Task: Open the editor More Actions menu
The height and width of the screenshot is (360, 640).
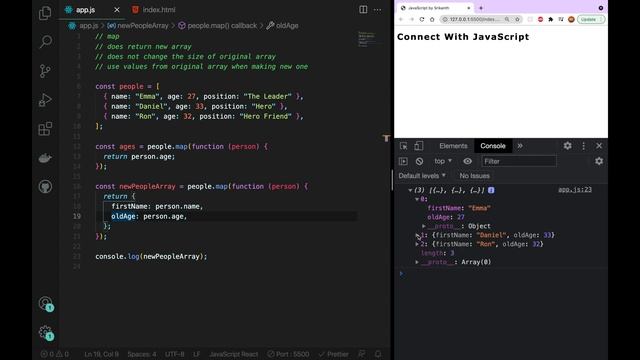Action: pos(378,10)
